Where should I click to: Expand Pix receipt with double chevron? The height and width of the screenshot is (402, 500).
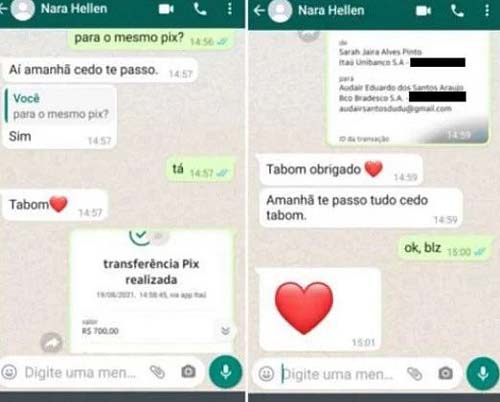coord(226,331)
